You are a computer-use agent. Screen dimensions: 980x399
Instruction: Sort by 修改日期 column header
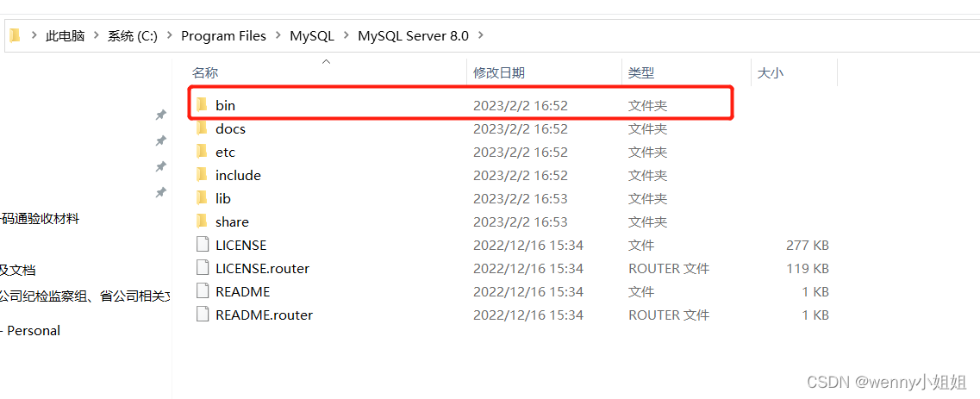[499, 73]
